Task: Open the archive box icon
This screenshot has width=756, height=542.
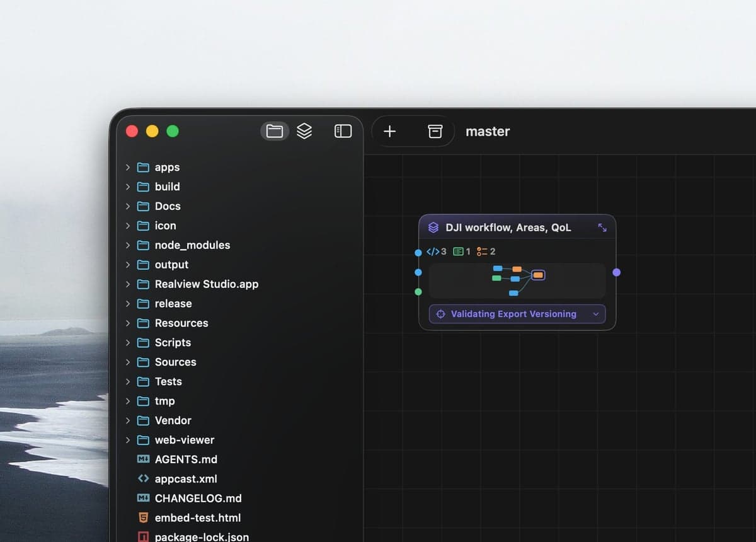Action: tap(435, 131)
